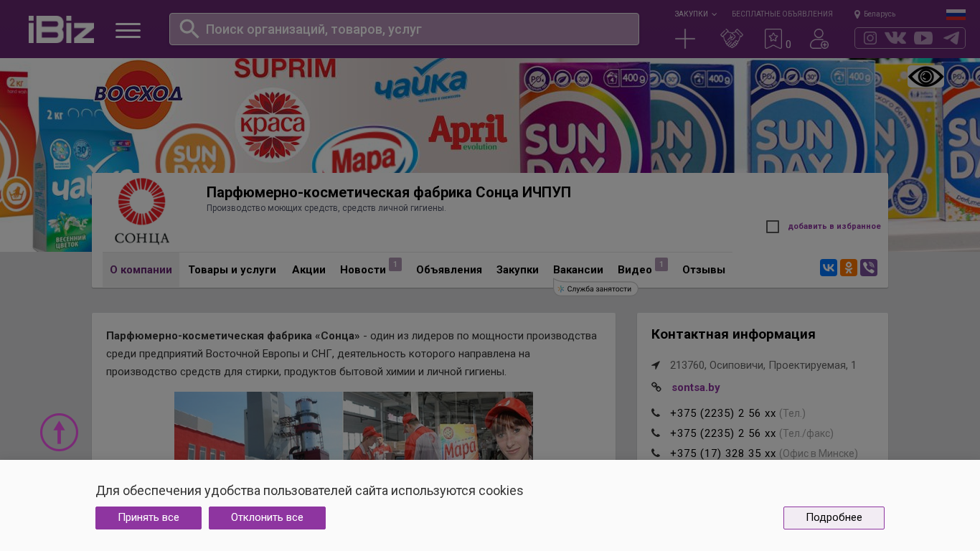980x551 pixels.
Task: Open the YouTube icon in header
Action: coord(923,38)
